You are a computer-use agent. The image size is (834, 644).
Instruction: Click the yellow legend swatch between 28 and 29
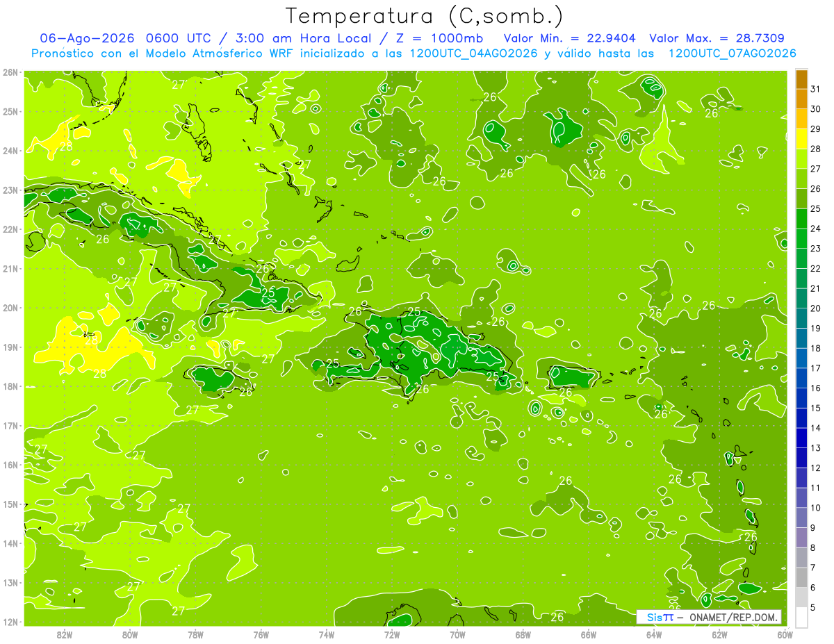(801, 139)
